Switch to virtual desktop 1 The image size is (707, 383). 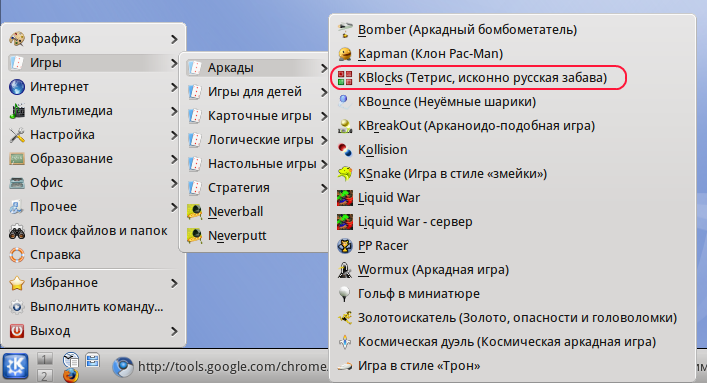(x=44, y=359)
